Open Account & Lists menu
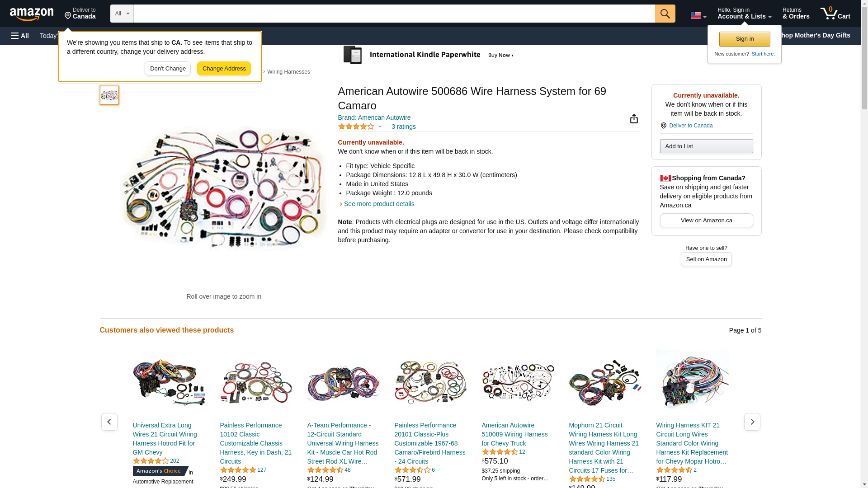 coord(744,14)
